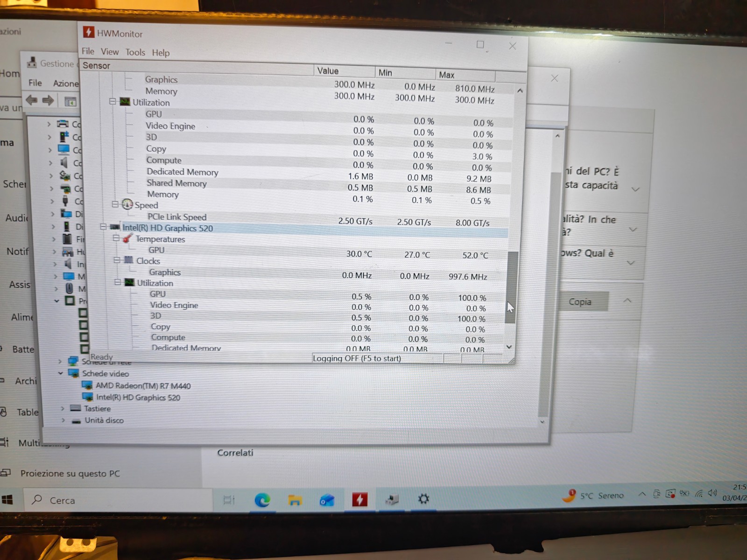747x560 pixels.
Task: Open Proiezione su questo PC setting
Action: [70, 473]
